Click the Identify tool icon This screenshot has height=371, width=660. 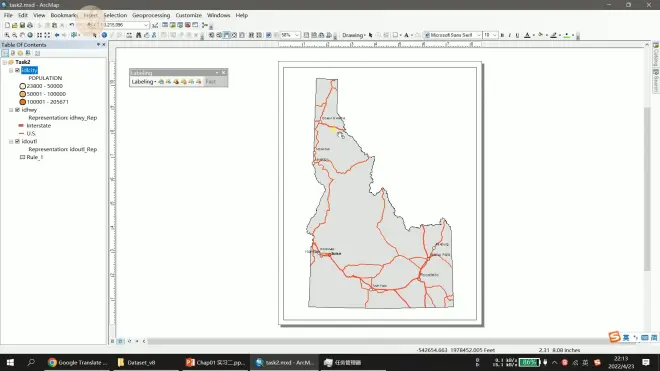click(x=104, y=35)
